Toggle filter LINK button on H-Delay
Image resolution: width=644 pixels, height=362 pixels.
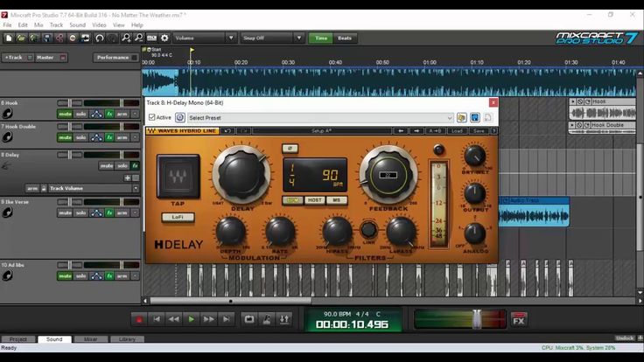click(368, 230)
